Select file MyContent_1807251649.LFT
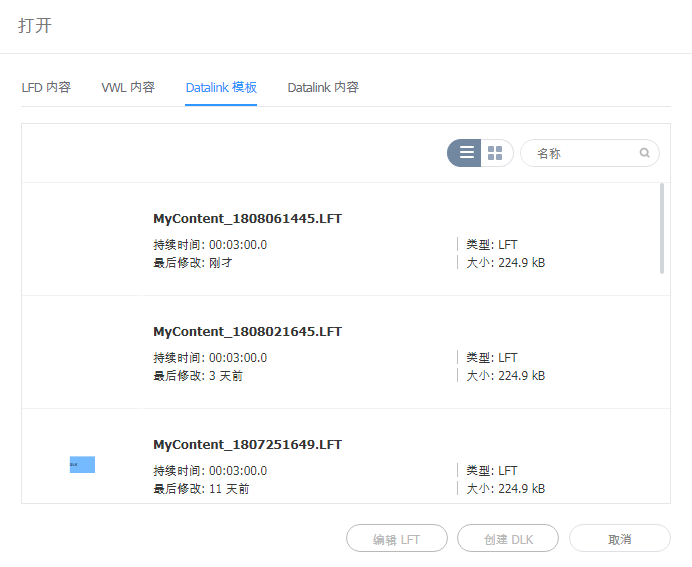 [247, 444]
